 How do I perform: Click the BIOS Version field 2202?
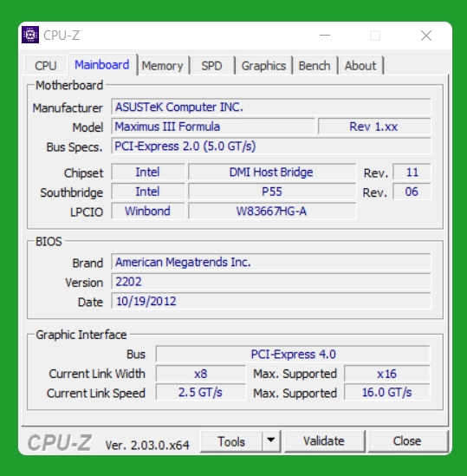pyautogui.click(x=271, y=282)
